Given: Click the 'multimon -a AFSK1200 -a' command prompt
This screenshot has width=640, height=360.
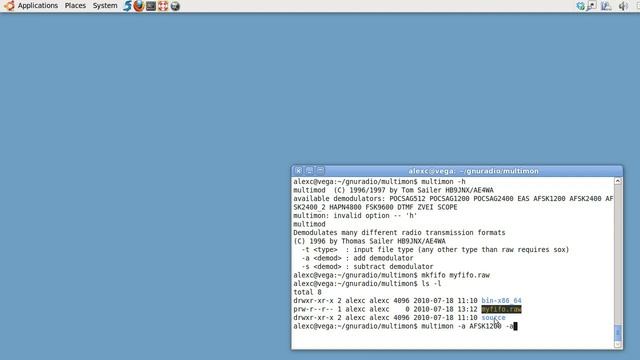Looking at the screenshot, I should tap(405, 326).
